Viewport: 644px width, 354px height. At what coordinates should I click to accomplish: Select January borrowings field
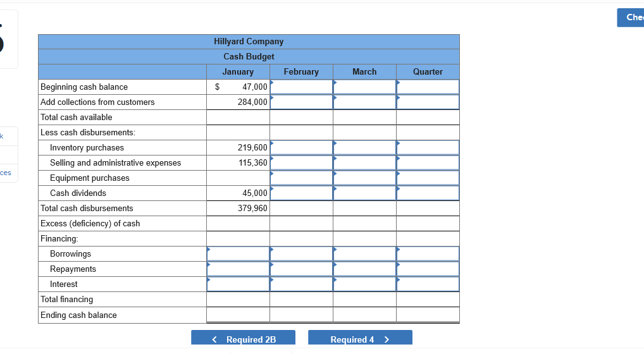(238, 254)
